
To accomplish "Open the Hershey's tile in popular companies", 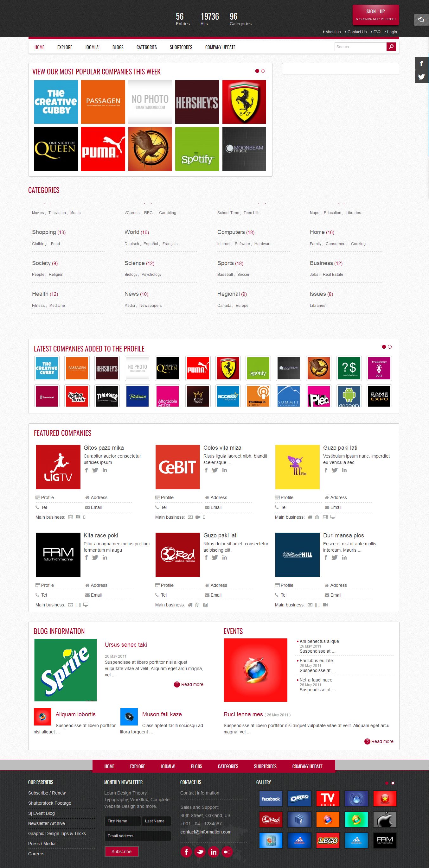I will tap(197, 102).
